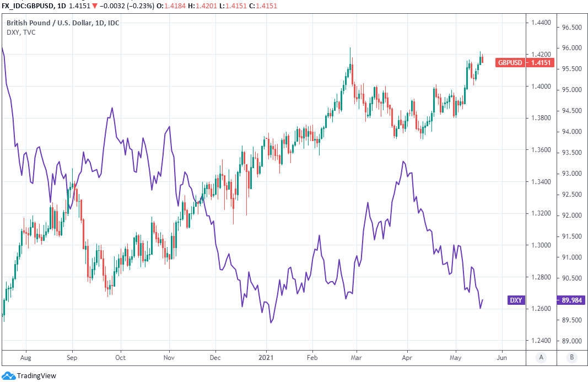The width and height of the screenshot is (588, 382).
Task: Select the red GBPUSD series label
Action: coord(510,63)
